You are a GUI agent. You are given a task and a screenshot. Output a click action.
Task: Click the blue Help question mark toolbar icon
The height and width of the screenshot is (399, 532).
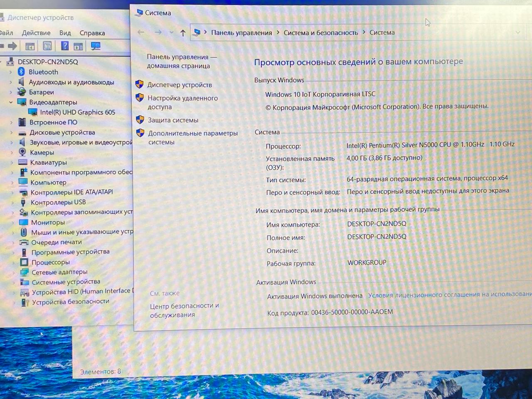pos(65,46)
